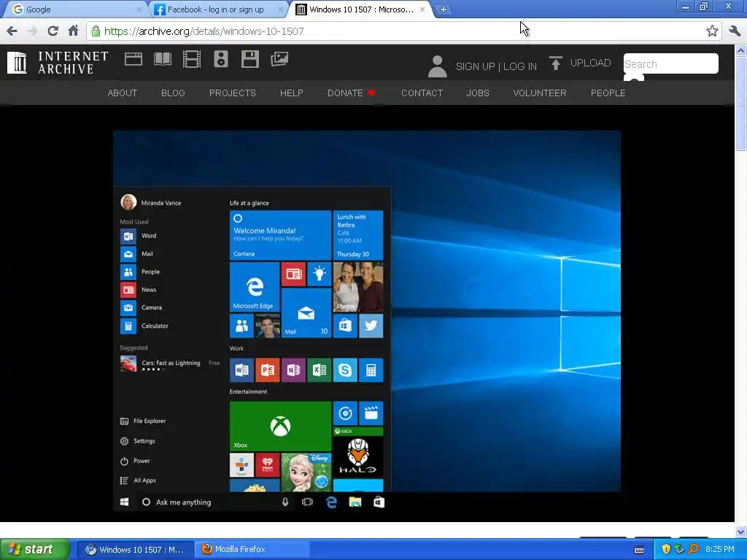Open the ABOUT menu item
The image size is (747, 560).
click(x=123, y=93)
